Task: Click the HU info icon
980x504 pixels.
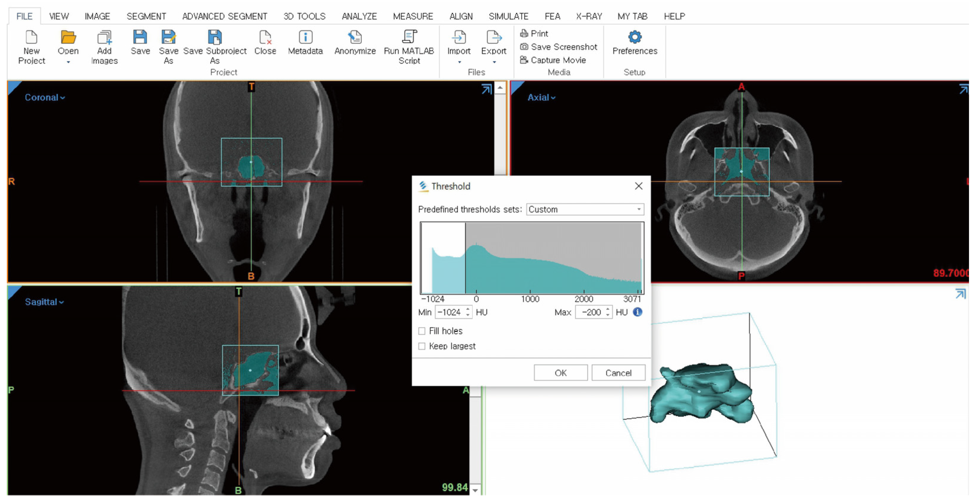Action: tap(638, 312)
